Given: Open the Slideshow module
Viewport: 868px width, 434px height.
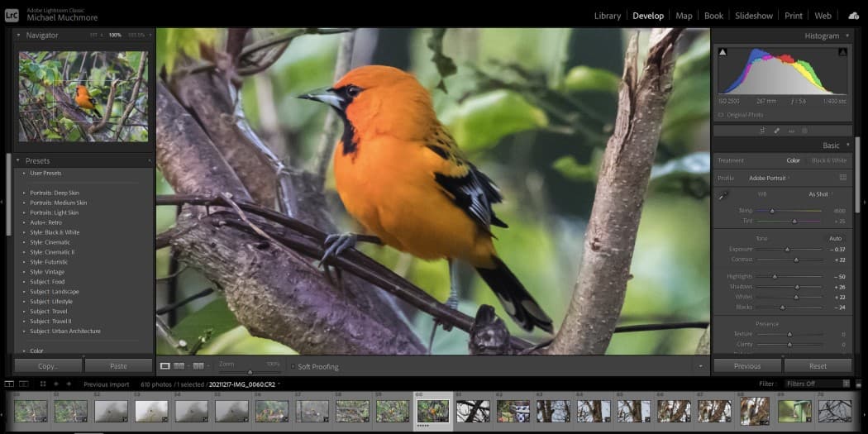Looking at the screenshot, I should 753,16.
